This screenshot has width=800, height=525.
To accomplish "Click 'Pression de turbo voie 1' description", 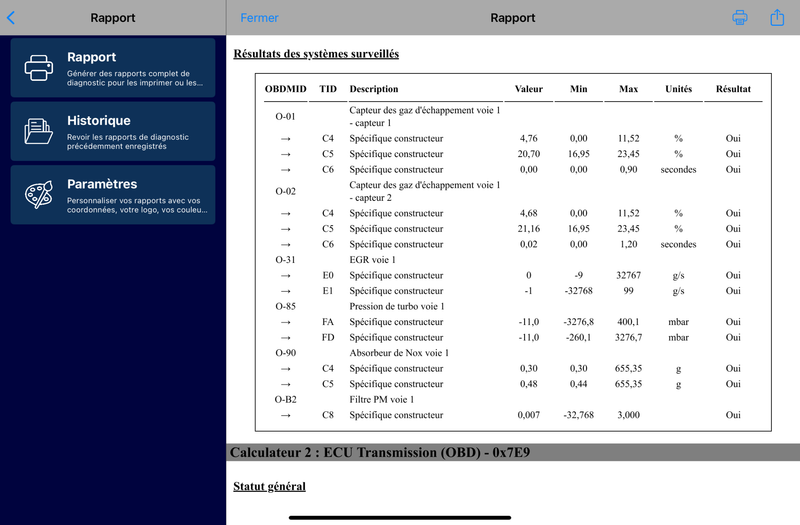I will pyautogui.click(x=397, y=306).
